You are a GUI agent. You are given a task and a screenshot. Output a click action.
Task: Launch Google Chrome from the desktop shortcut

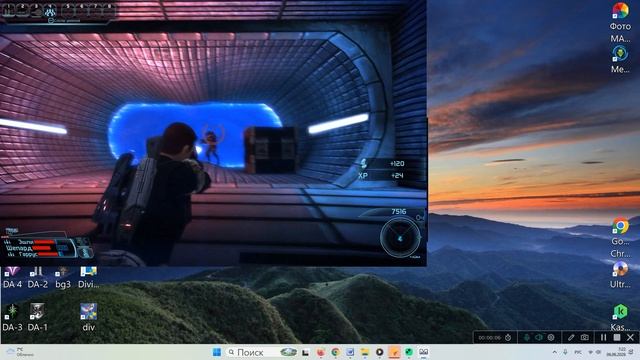[x=620, y=238]
